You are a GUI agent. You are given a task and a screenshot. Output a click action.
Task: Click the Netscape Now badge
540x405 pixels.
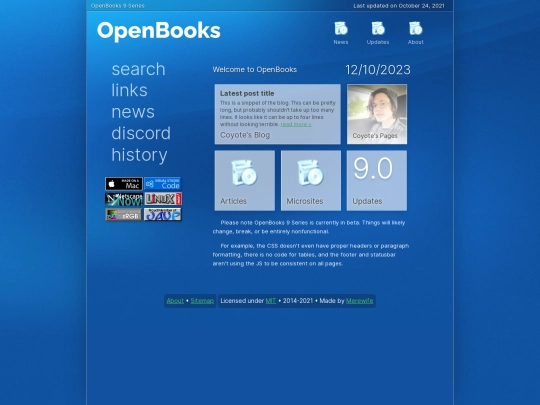click(x=124, y=199)
